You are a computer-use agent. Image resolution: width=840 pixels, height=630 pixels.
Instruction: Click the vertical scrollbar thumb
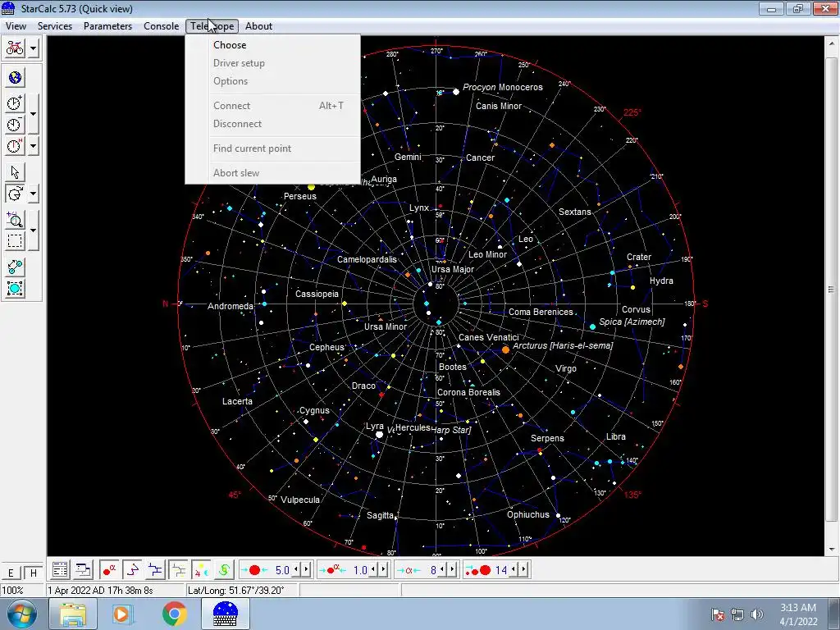coord(832,290)
